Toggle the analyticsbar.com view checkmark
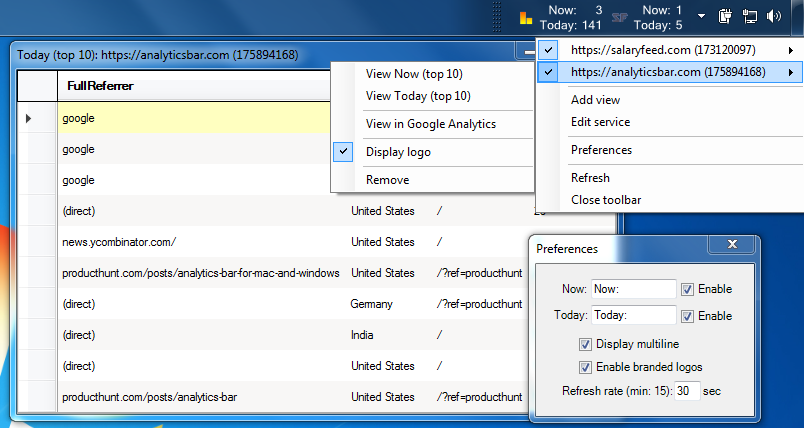804x428 pixels. 548,72
